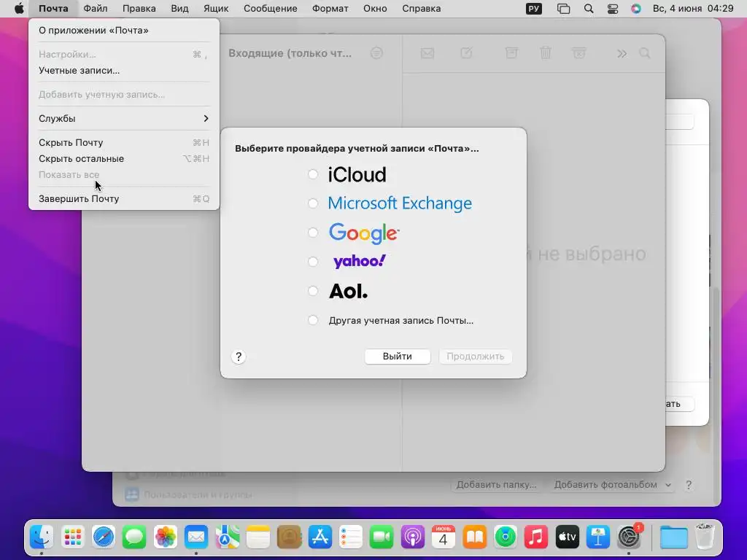Click the archive icon in Mail toolbar
This screenshot has height=560, width=747.
[511, 52]
